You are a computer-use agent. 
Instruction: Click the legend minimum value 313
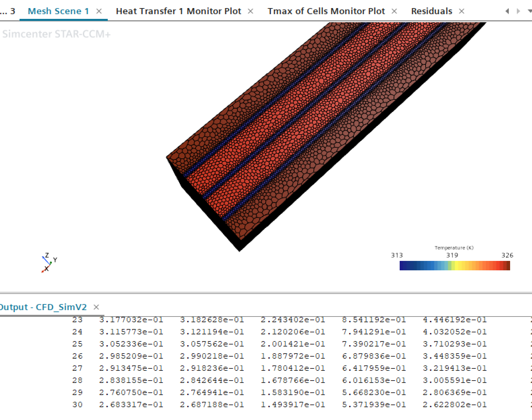pos(397,255)
